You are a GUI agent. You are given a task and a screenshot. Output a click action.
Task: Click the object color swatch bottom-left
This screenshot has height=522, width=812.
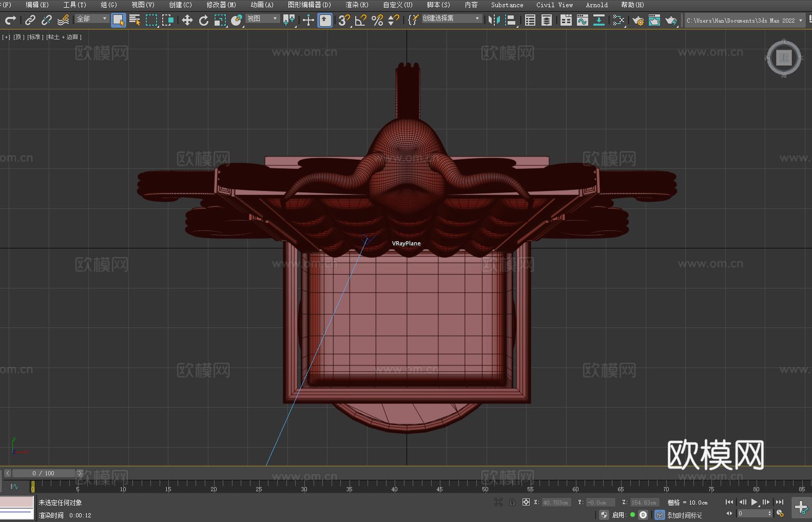click(17, 502)
